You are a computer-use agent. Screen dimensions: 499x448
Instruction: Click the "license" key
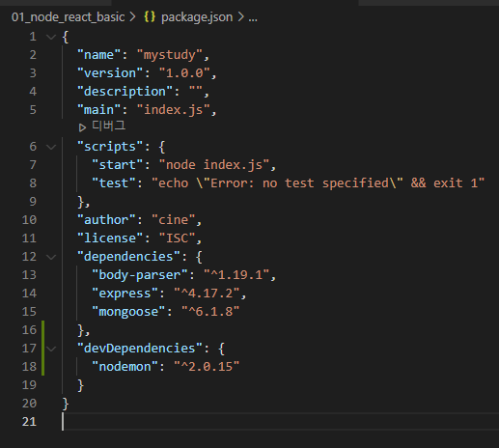tap(110, 238)
